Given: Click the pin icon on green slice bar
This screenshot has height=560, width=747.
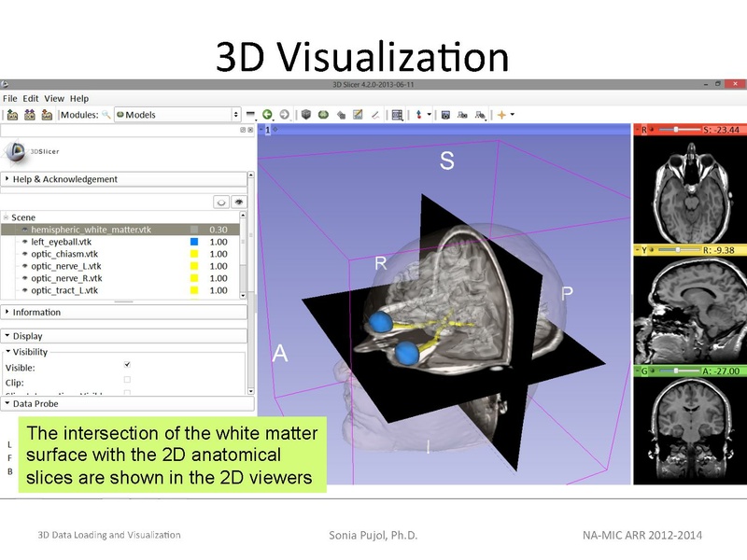Looking at the screenshot, I should (637, 371).
